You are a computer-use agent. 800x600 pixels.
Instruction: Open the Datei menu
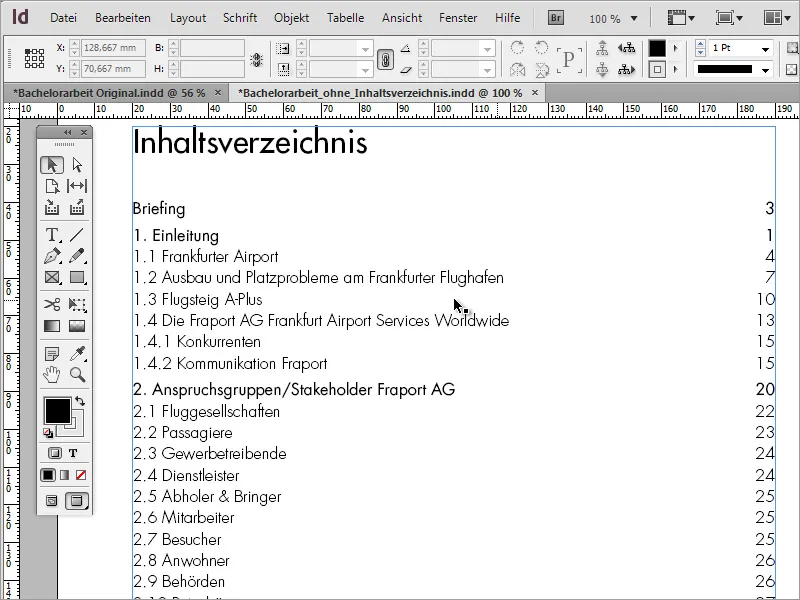tap(63, 18)
